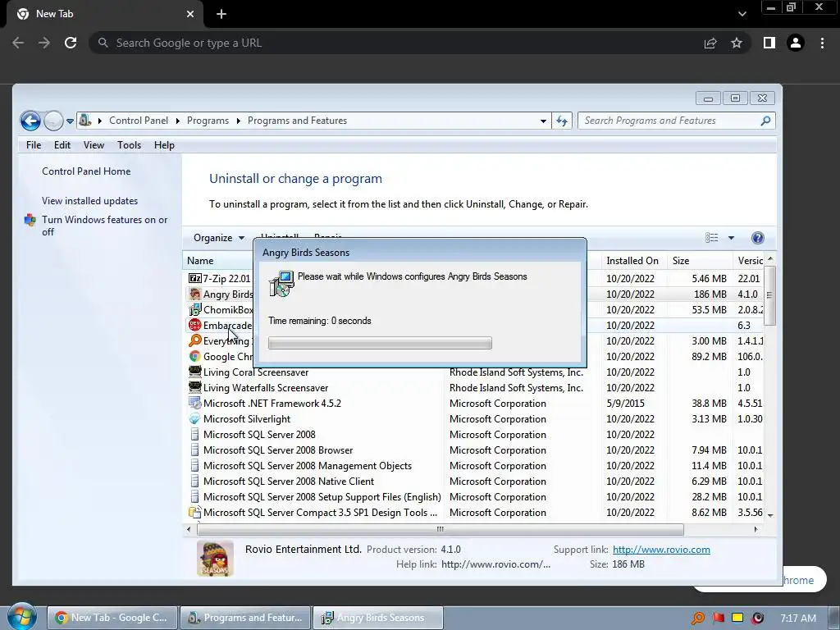Screen dimensions: 840x630
Task: Switch to Angry Birds Seasons taskbar button
Action: pyautogui.click(x=378, y=618)
